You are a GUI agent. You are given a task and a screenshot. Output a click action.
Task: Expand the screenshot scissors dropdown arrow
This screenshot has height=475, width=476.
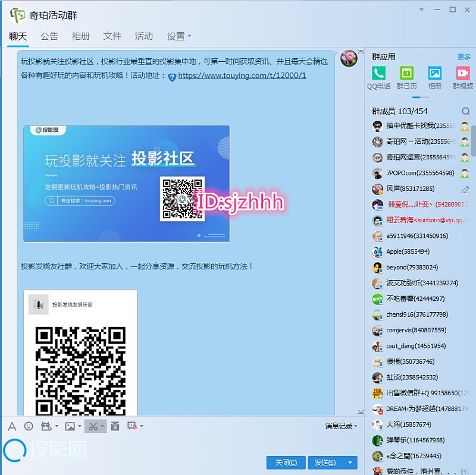tap(102, 426)
